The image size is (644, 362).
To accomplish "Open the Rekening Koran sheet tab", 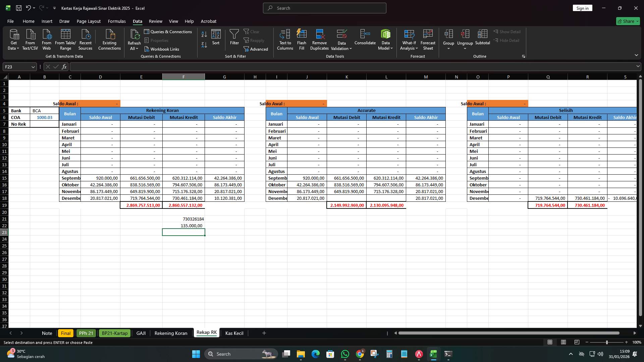I will pyautogui.click(x=170, y=333).
